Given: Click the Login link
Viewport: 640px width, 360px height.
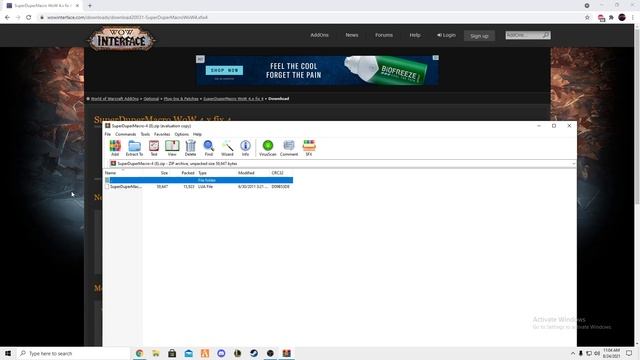Looking at the screenshot, I should 446,35.
